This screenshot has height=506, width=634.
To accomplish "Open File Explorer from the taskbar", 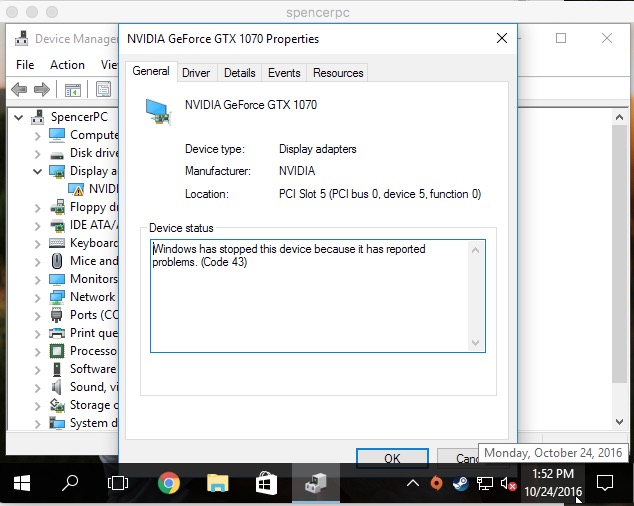I will pyautogui.click(x=218, y=483).
